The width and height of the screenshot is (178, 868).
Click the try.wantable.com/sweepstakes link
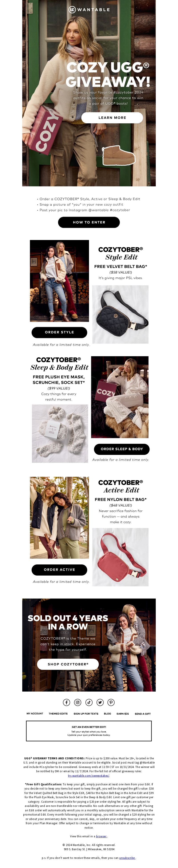(89, 776)
